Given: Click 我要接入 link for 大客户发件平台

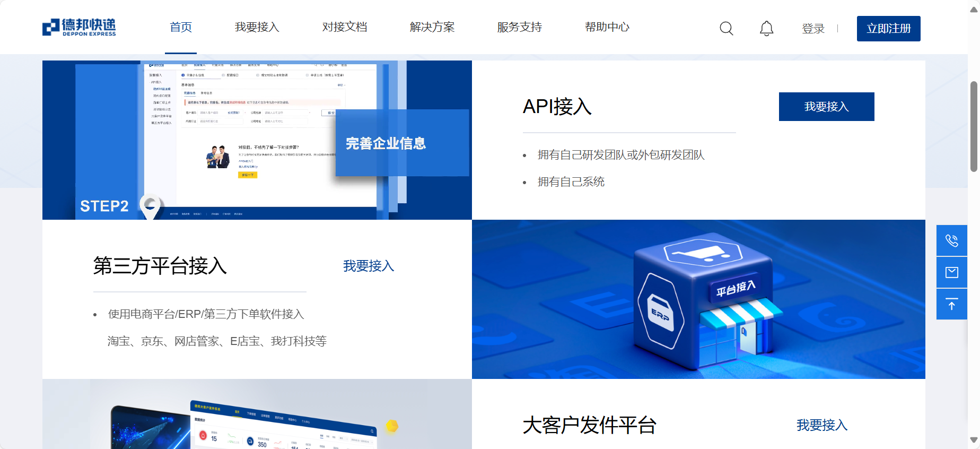Looking at the screenshot, I should (x=822, y=425).
